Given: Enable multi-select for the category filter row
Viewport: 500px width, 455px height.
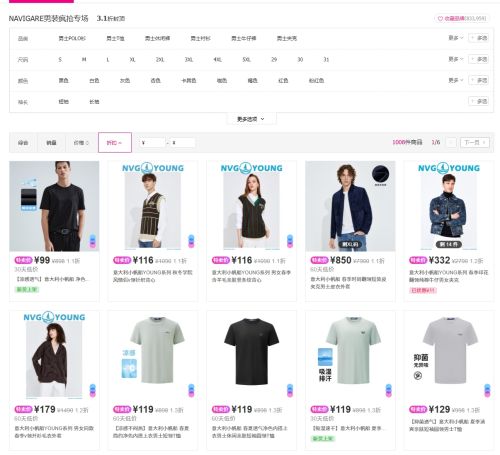Looking at the screenshot, I should coord(478,38).
